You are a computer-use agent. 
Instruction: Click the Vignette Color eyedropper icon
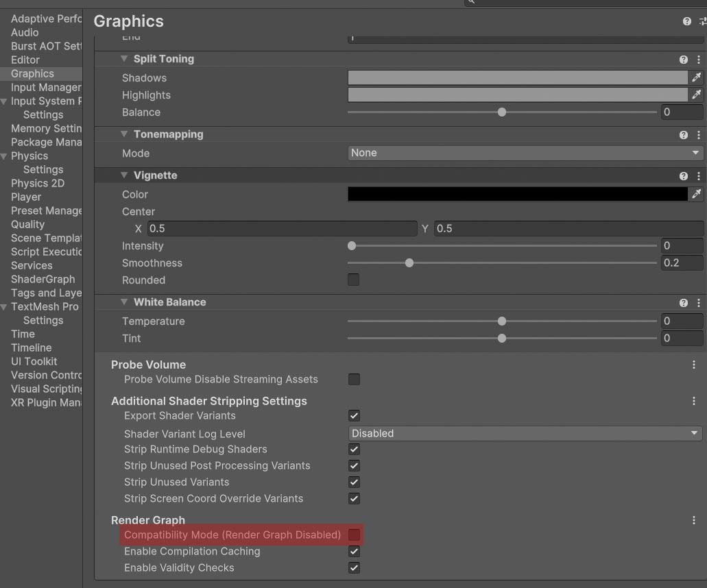pyautogui.click(x=696, y=195)
